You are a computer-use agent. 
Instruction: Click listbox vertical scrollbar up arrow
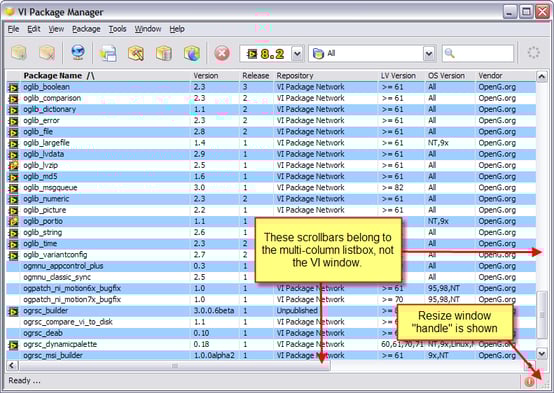[x=542, y=76]
